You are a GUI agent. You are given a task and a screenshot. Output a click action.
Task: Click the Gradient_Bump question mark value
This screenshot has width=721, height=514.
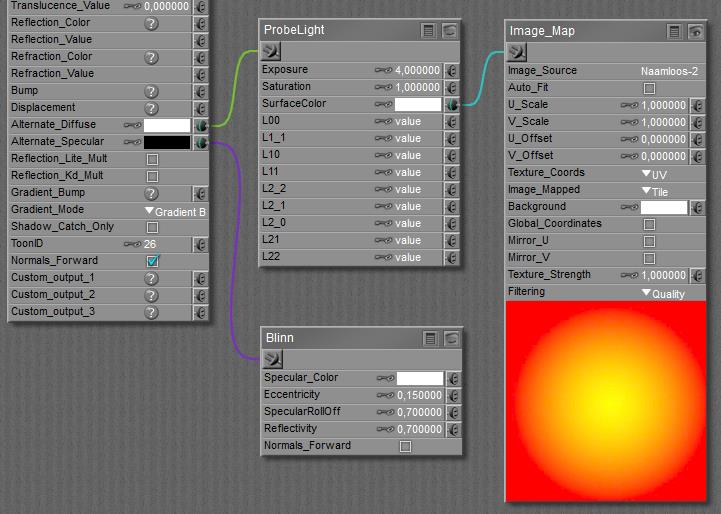pyautogui.click(x=151, y=194)
